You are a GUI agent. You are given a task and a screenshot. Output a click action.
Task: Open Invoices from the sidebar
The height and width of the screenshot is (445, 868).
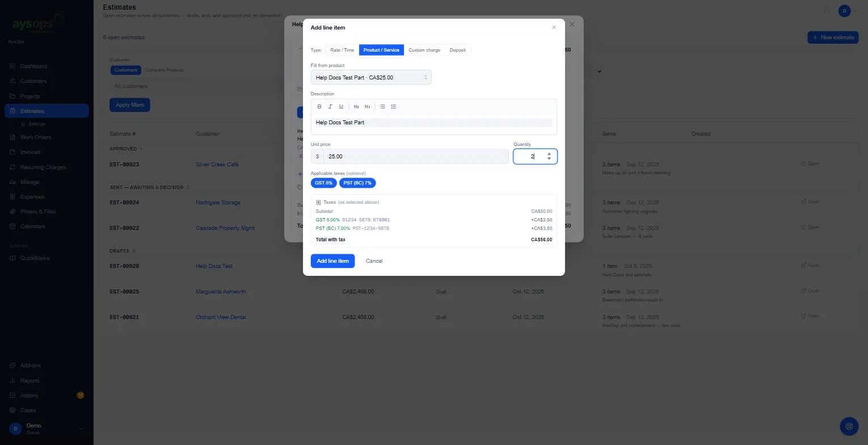click(x=30, y=152)
